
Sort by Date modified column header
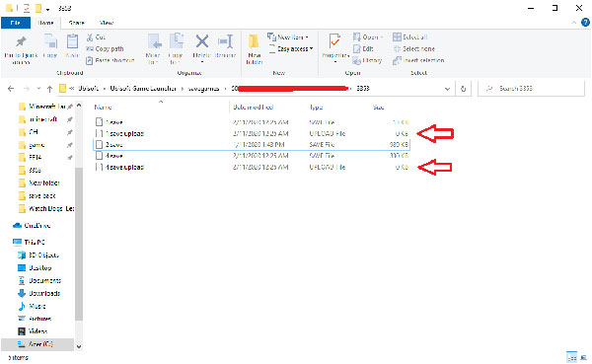coord(253,108)
